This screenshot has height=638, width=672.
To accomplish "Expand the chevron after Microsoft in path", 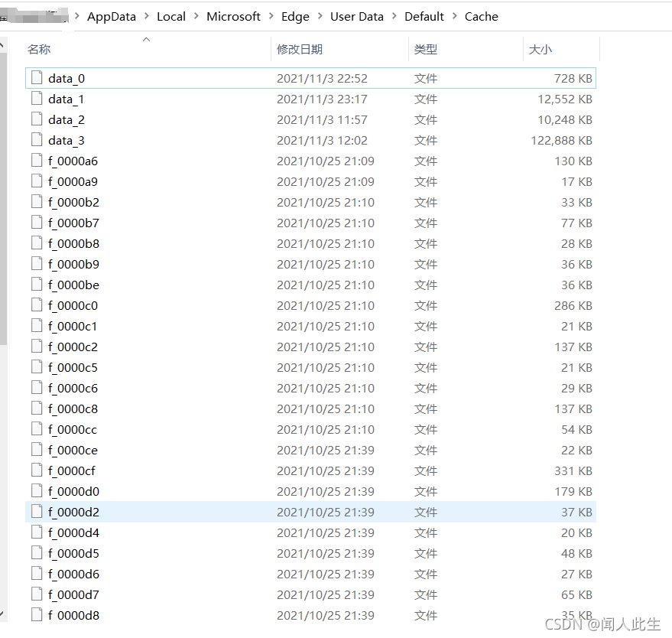I will coord(271,16).
